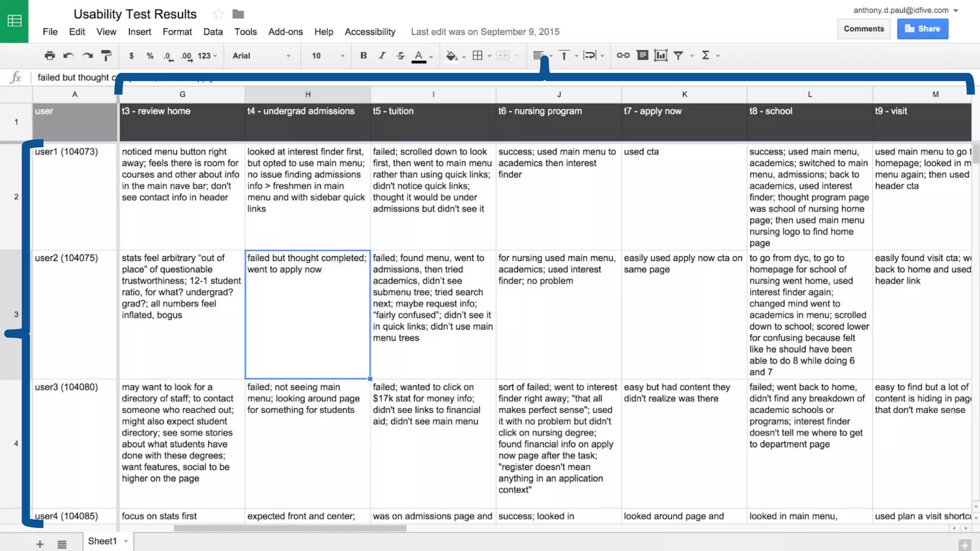The image size is (980, 551).
Task: Click the blue Share button
Action: (x=922, y=29)
